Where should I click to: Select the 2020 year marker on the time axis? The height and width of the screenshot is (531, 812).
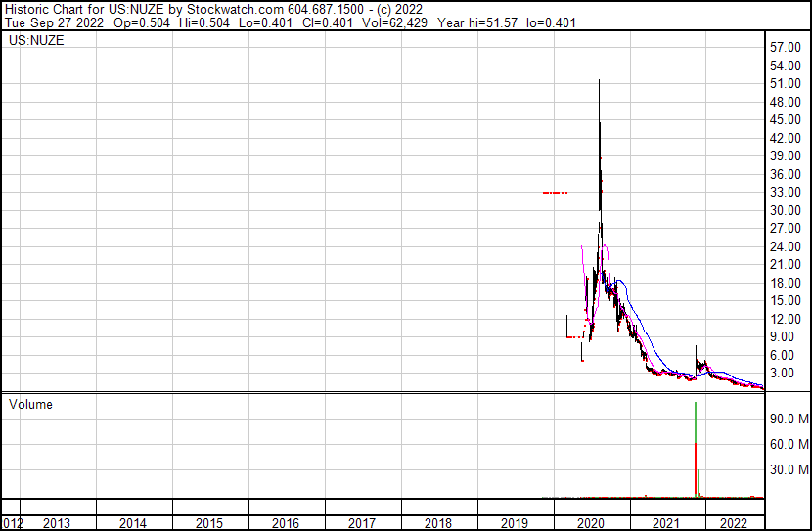coord(592,523)
